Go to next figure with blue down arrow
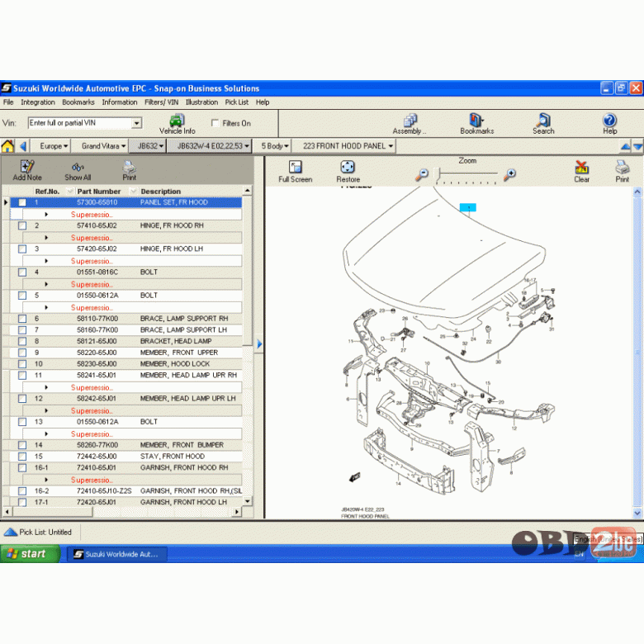 [x=638, y=147]
